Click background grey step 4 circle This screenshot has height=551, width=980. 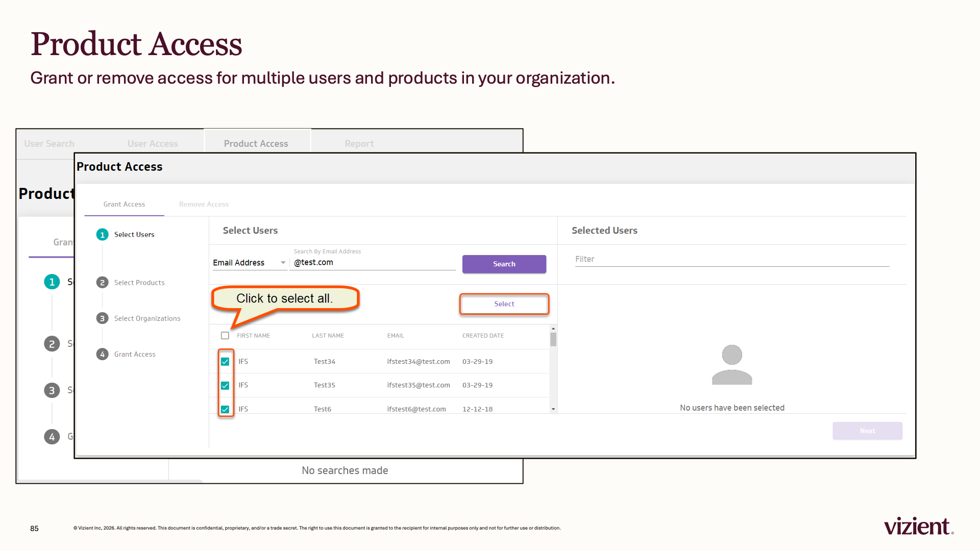click(52, 437)
